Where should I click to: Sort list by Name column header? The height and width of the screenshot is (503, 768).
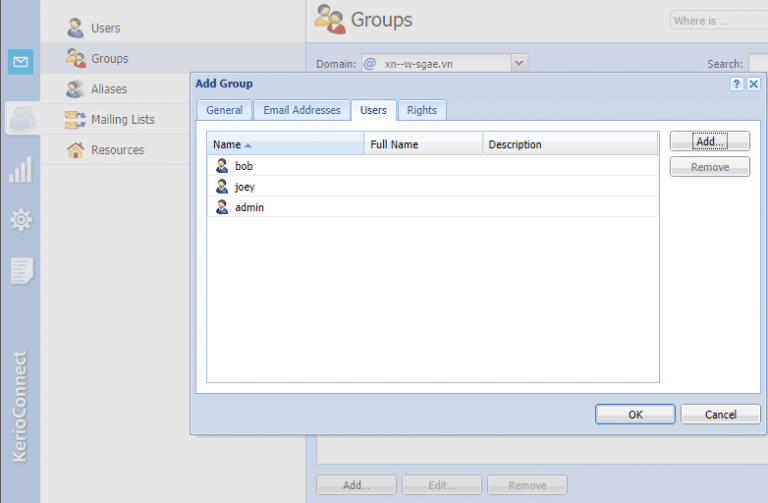(284, 144)
